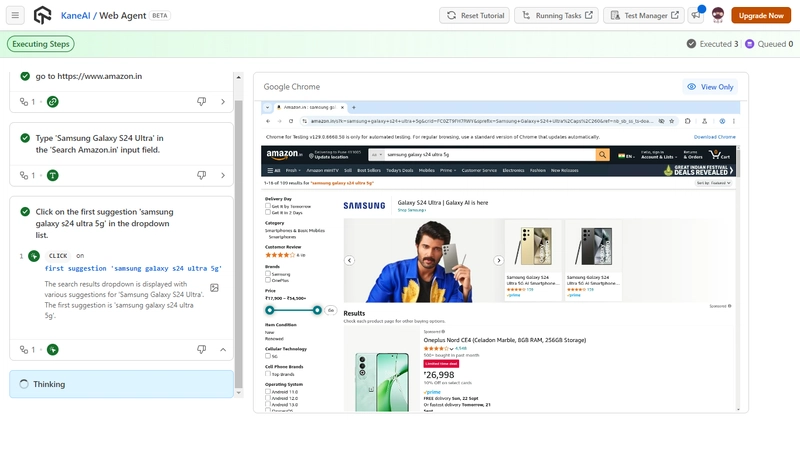
Task: Click the Go button beside price slider
Action: pyautogui.click(x=331, y=310)
